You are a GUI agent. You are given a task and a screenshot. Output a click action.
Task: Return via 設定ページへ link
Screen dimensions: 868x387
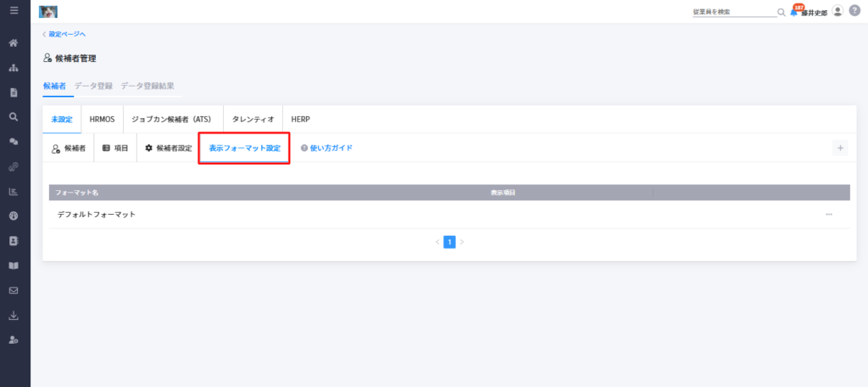pyautogui.click(x=64, y=34)
